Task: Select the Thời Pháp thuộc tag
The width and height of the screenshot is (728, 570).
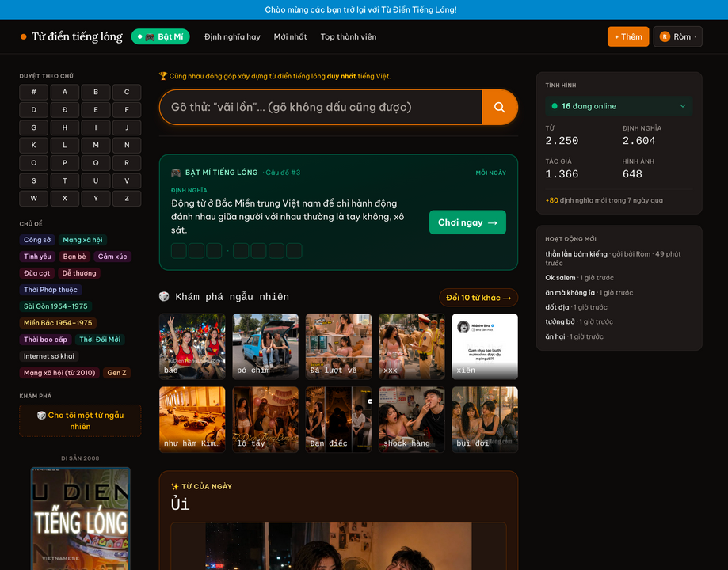Action: [x=51, y=290]
